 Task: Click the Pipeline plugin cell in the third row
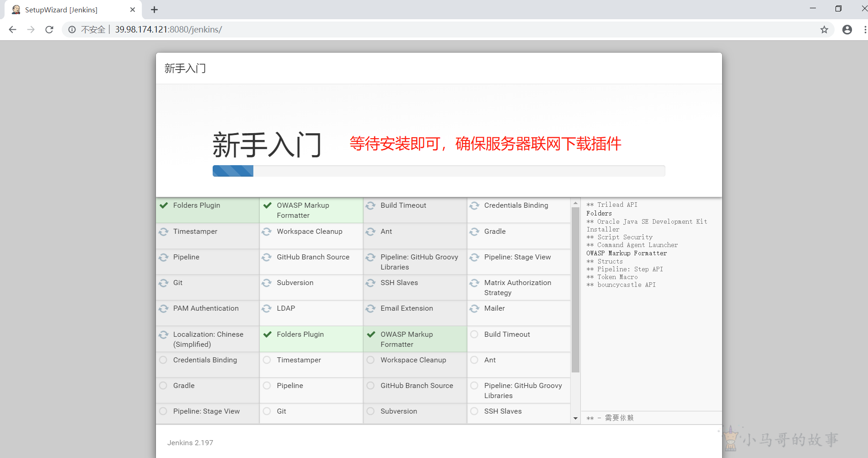click(208, 262)
